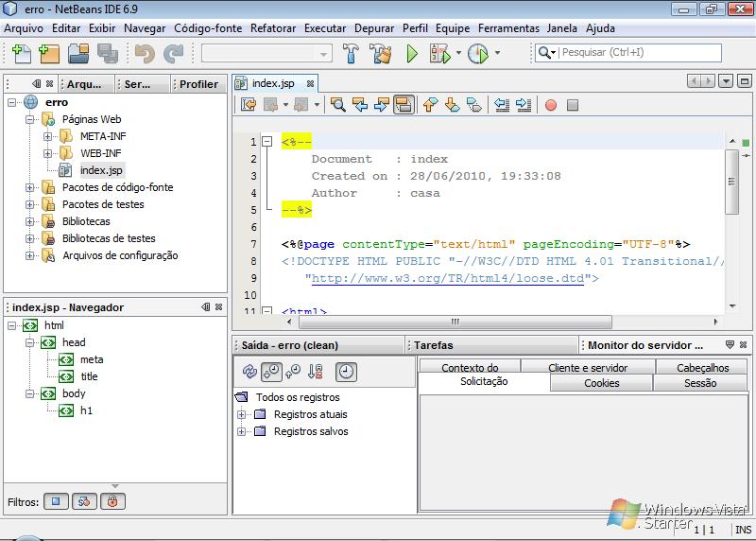This screenshot has height=541, width=756.
Task: Select index.jsp in project tree
Action: coord(101,170)
